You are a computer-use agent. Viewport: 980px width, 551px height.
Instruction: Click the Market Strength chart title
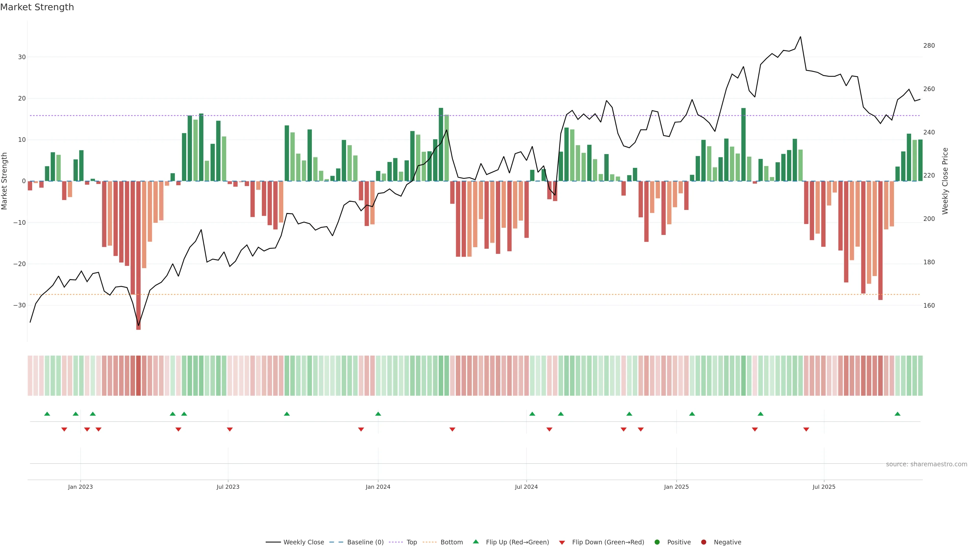tap(37, 7)
